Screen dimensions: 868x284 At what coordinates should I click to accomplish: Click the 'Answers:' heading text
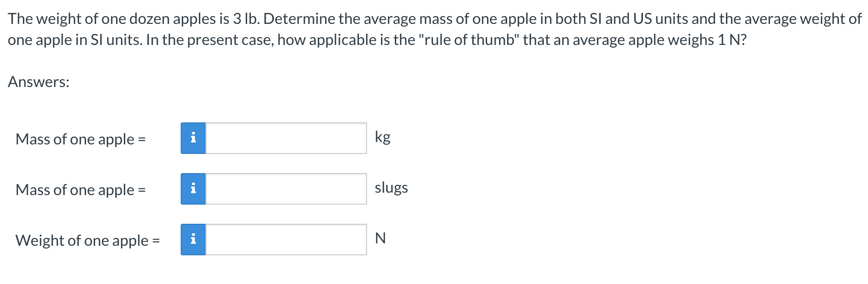[x=39, y=83]
